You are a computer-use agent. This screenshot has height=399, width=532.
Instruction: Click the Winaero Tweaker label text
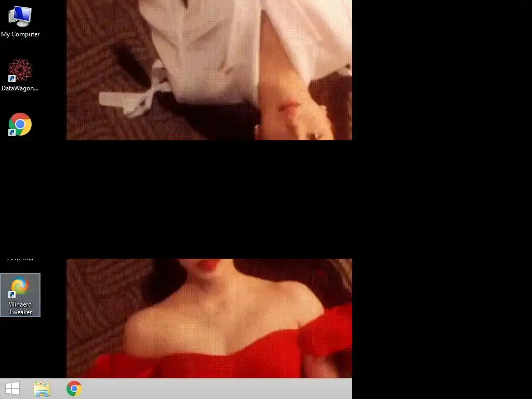(x=20, y=308)
